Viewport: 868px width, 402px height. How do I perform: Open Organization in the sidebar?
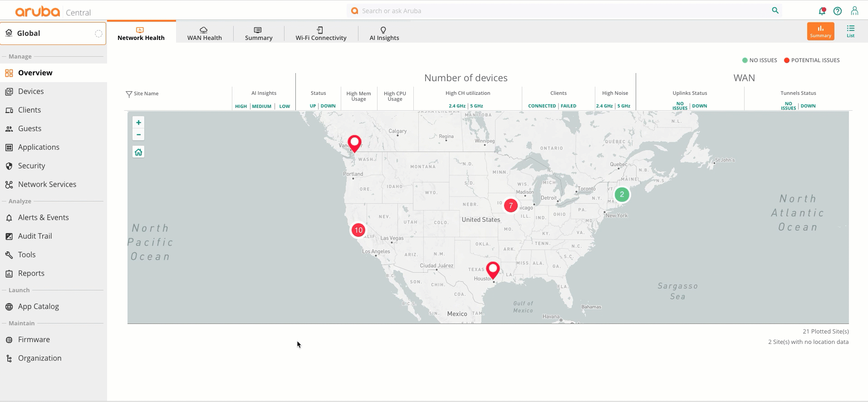(x=54, y=358)
